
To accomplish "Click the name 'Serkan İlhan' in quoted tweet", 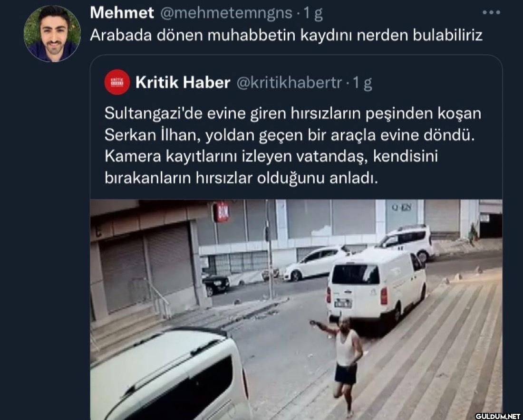I will [152, 135].
